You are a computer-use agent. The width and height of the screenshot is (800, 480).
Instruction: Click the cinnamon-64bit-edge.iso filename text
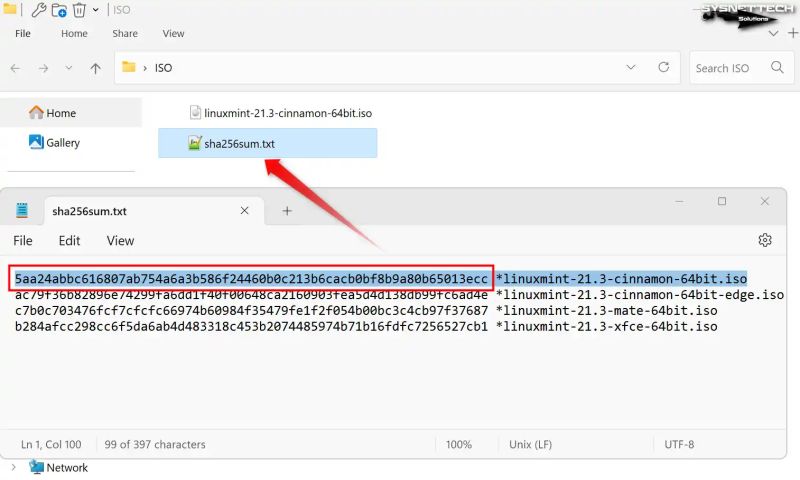pyautogui.click(x=640, y=295)
